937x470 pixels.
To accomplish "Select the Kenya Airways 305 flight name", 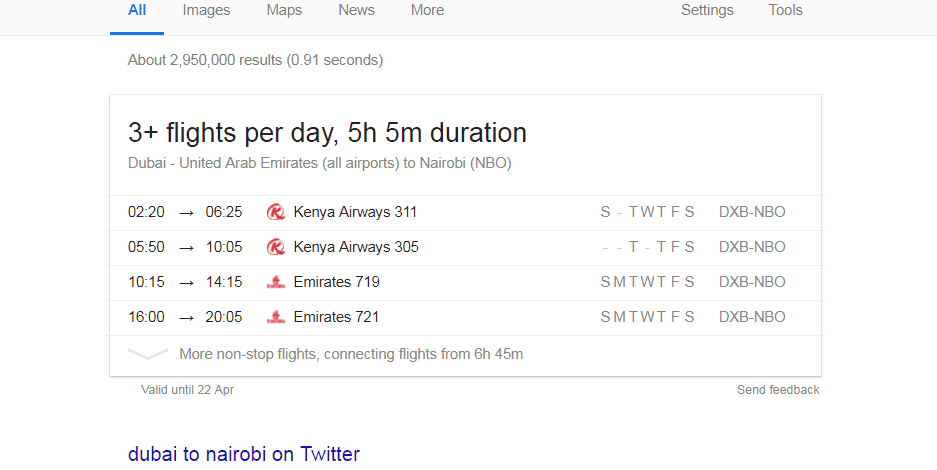I will click(356, 247).
